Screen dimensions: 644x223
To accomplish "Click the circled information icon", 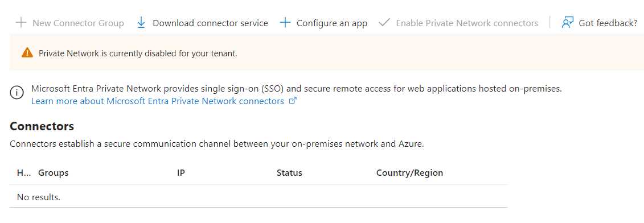I will point(17,93).
